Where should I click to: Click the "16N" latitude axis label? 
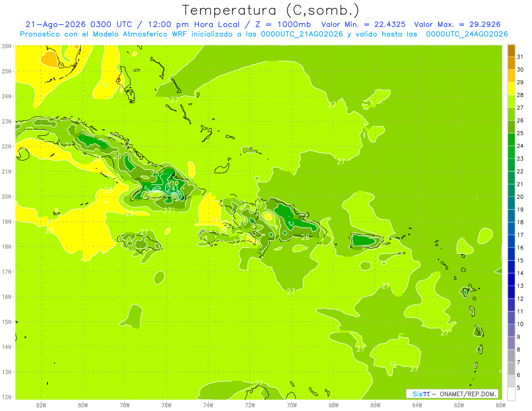coord(6,297)
